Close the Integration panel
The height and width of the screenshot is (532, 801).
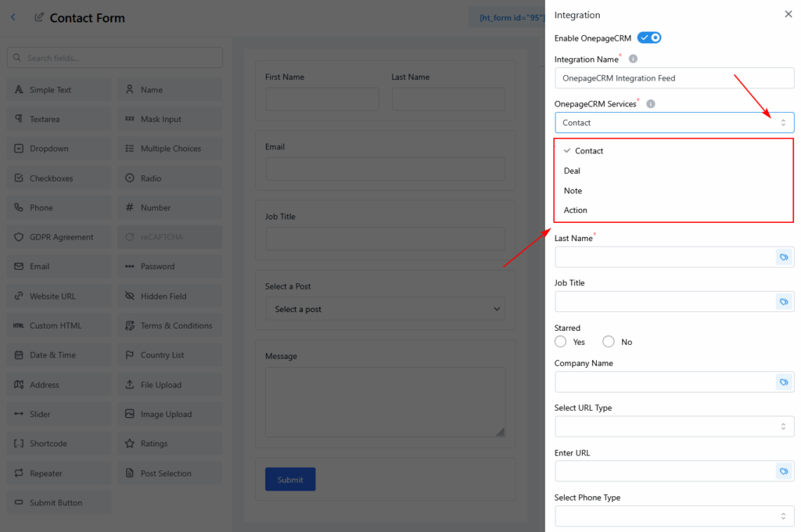(788, 14)
